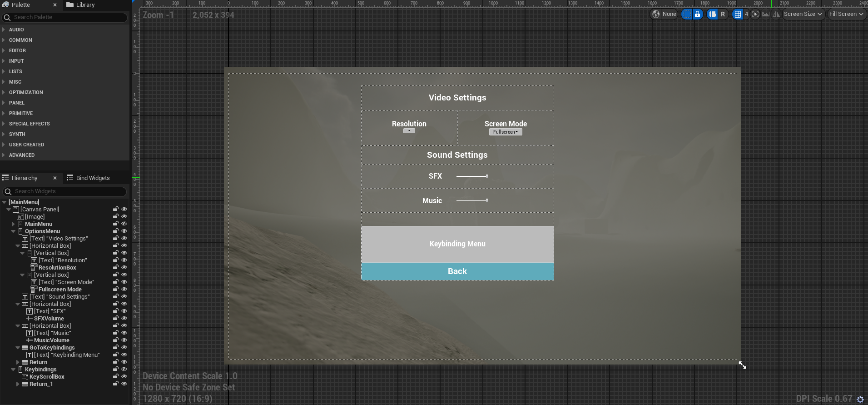Click the localization preview globe icon
The image size is (868, 405).
[655, 14]
